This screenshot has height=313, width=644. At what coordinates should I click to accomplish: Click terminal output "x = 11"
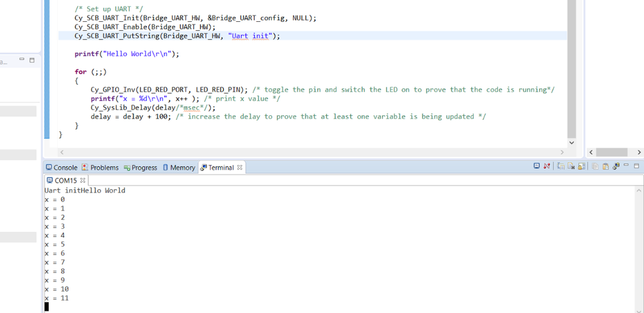point(57,298)
